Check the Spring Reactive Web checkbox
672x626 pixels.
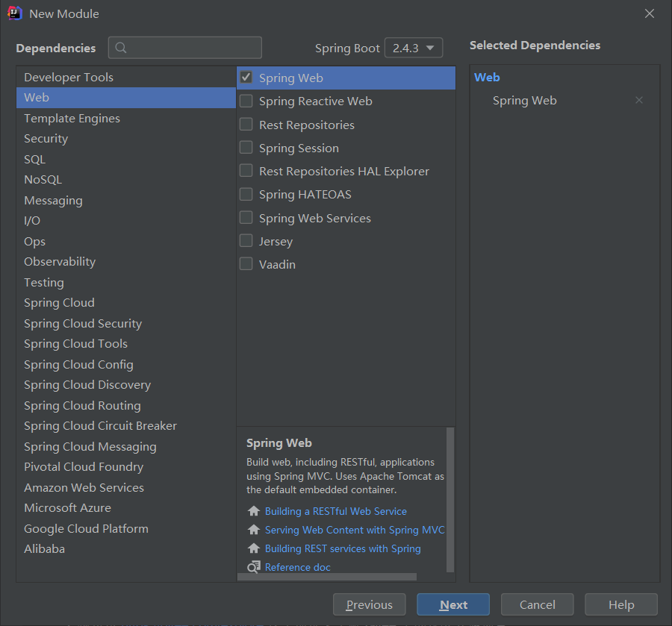tap(246, 101)
